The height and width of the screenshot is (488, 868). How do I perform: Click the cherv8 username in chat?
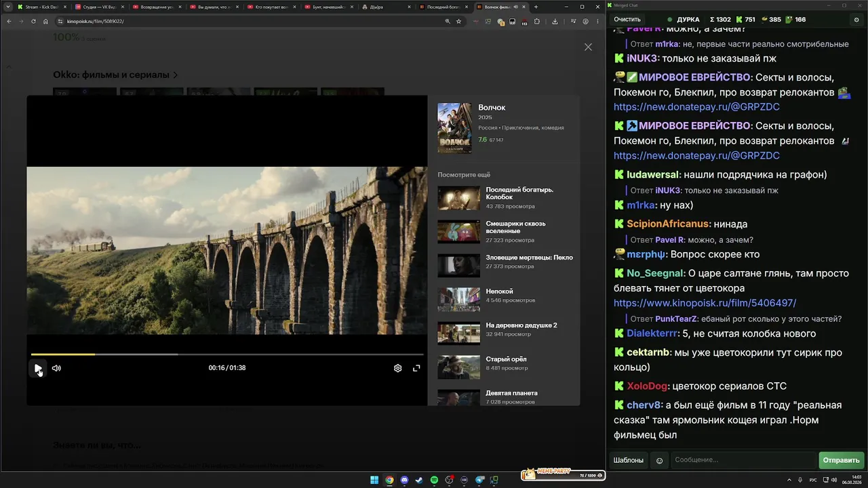point(644,405)
